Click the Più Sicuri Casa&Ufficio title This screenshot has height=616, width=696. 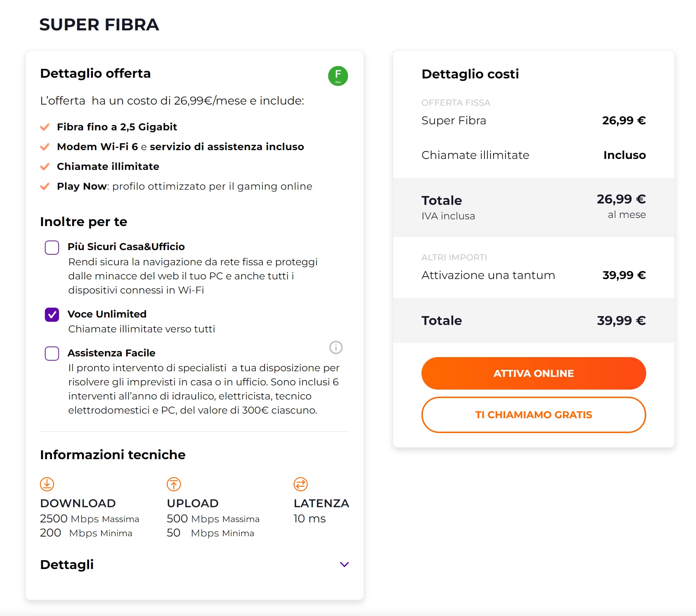(126, 247)
